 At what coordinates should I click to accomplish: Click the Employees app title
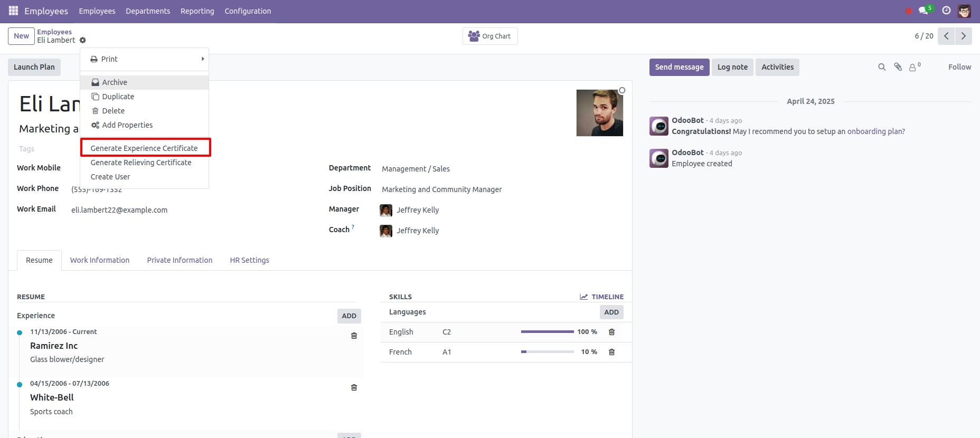click(x=46, y=11)
